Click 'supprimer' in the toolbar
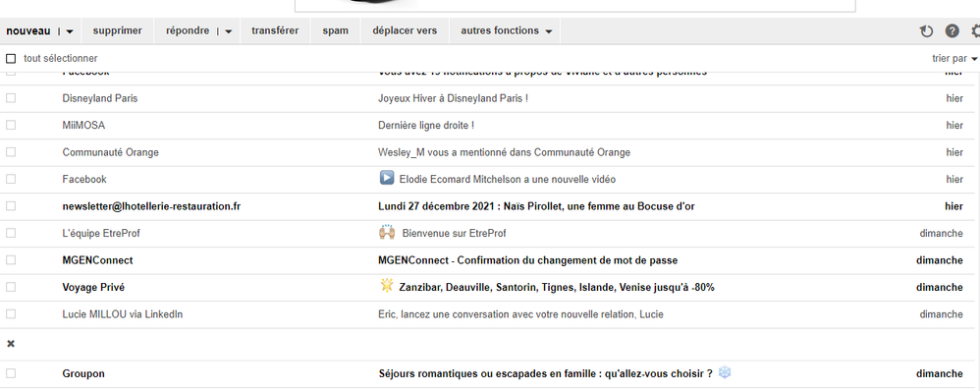This screenshot has width=980, height=391. tap(118, 30)
